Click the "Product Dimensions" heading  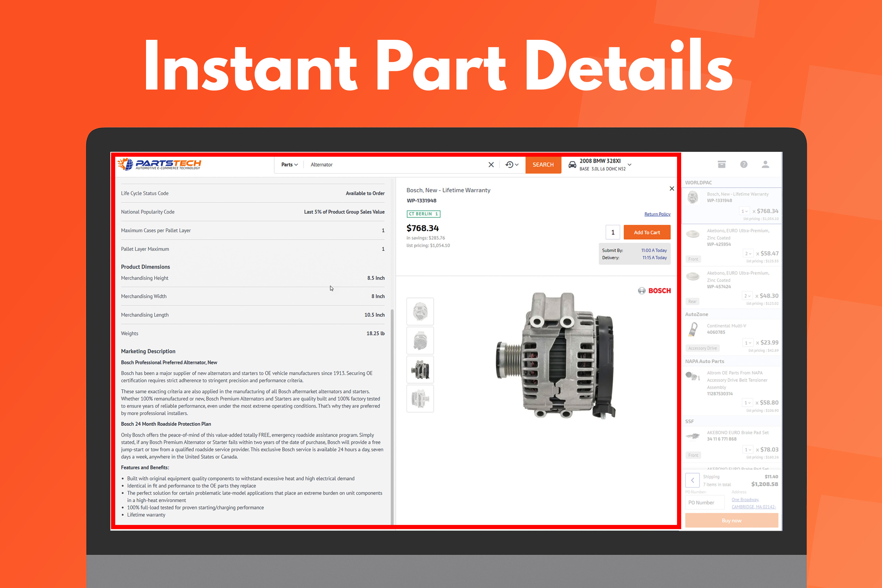pyautogui.click(x=146, y=267)
